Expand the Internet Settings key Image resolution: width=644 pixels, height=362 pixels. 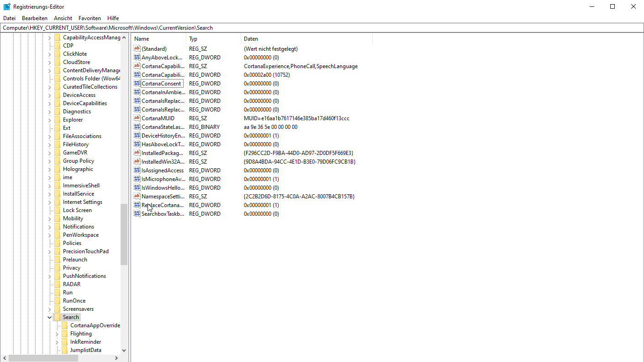(49, 202)
